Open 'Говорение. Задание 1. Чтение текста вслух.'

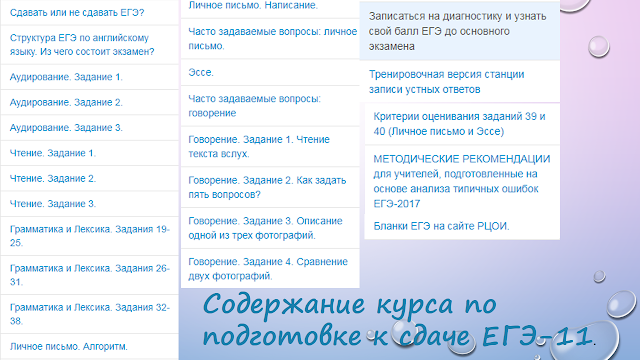coord(259,147)
